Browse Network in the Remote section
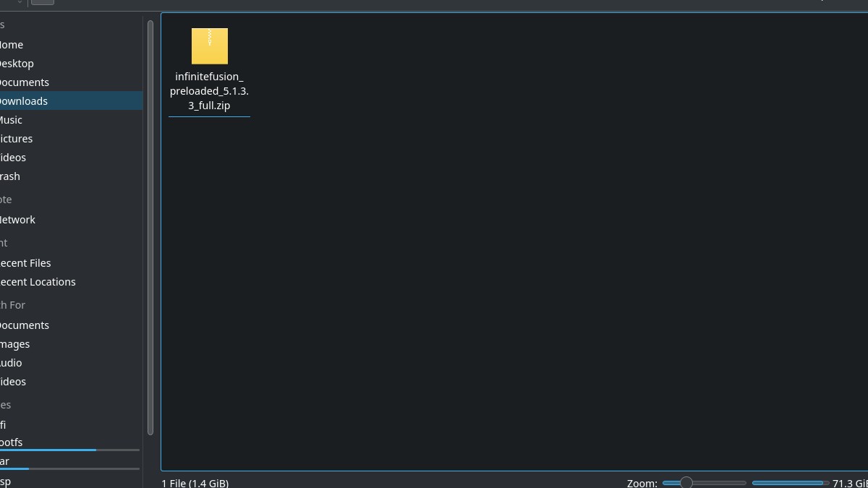The width and height of the screenshot is (868, 488). [17, 220]
